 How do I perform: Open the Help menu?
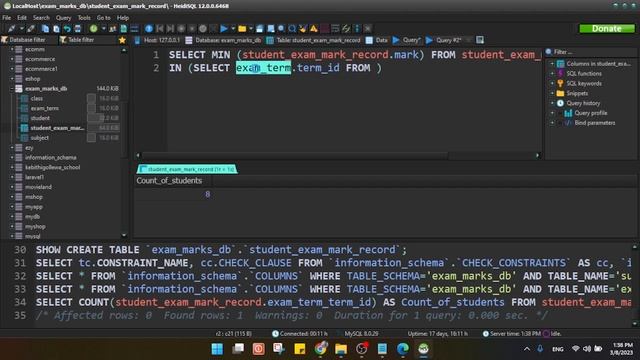(123, 18)
